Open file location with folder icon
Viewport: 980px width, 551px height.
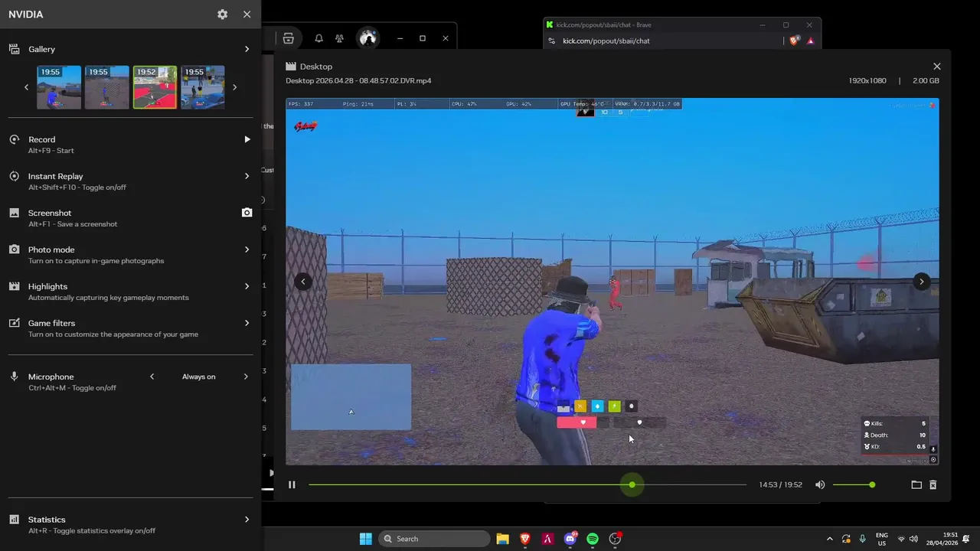(916, 484)
